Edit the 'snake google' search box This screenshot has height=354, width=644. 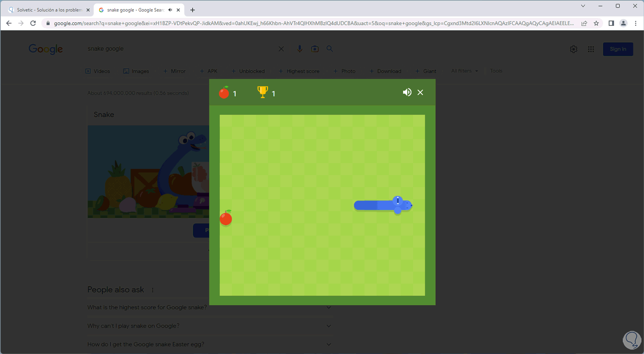180,48
